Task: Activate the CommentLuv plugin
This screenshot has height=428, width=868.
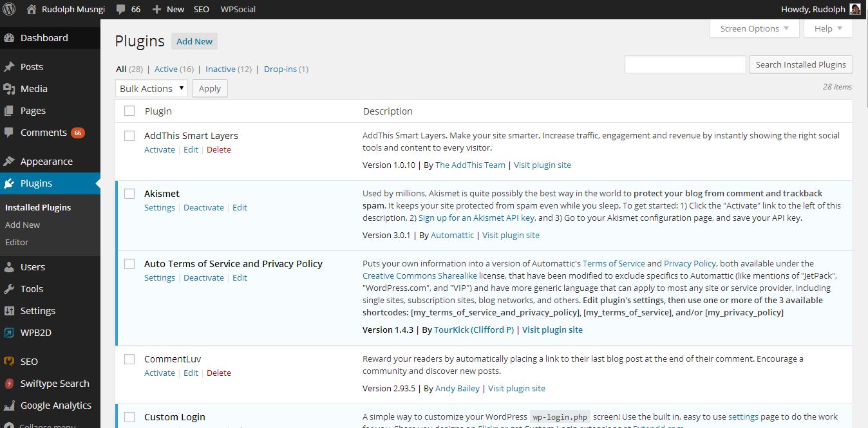Action: pos(160,373)
